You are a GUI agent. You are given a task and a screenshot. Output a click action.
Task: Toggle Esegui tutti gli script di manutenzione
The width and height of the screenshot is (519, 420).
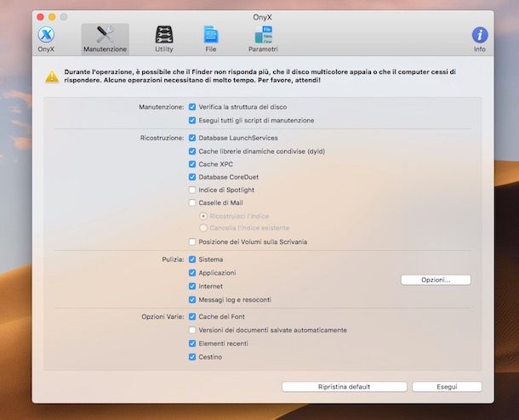(192, 121)
